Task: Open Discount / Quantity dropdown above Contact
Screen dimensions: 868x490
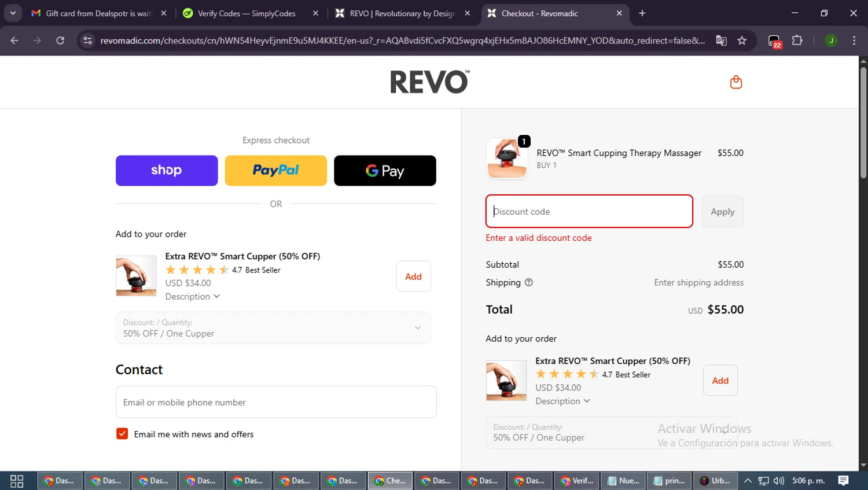Action: tap(273, 328)
